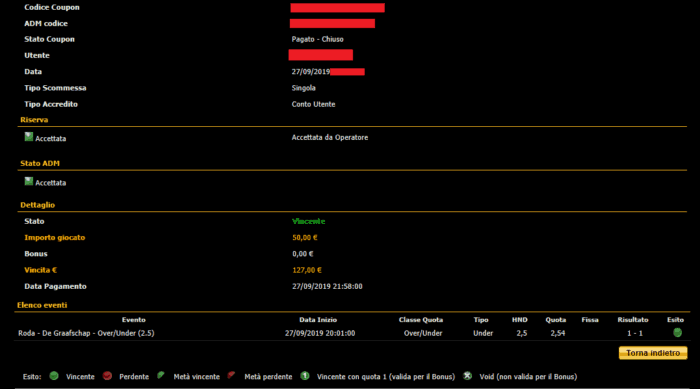Click the Vincente con quota 1 icon
Viewport: 700px width, 389px height.
pos(304,376)
